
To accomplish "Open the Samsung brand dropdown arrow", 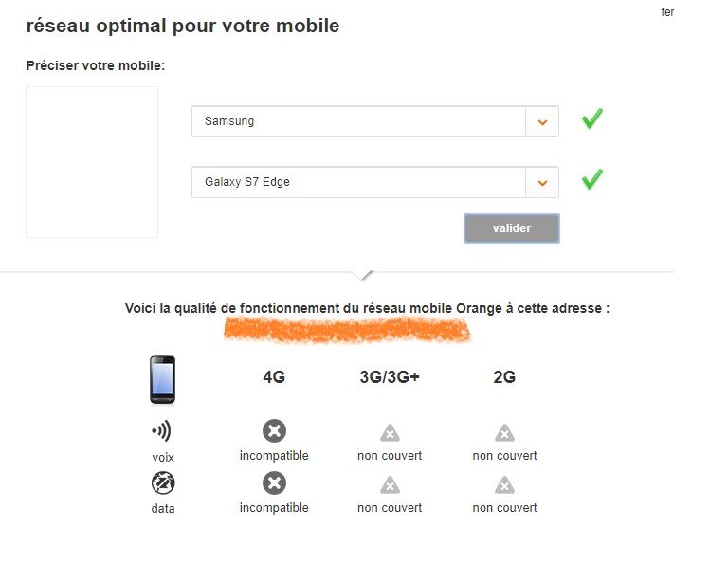I will [x=542, y=122].
